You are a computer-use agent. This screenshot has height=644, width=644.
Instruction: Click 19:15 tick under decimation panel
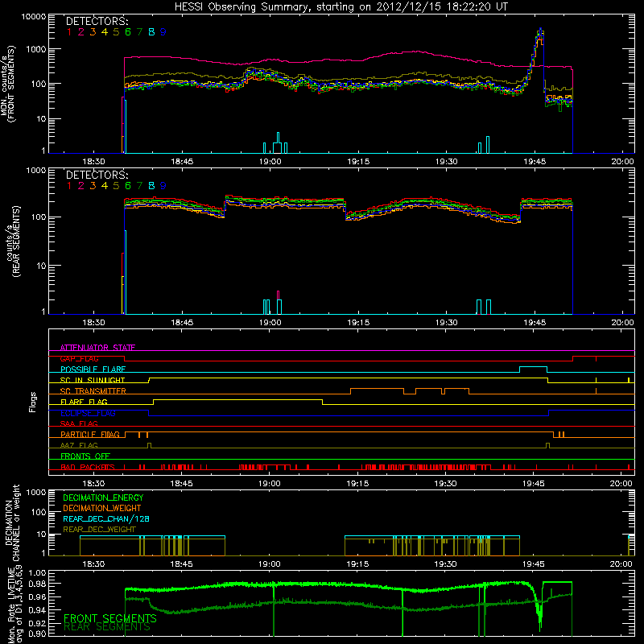pos(357,564)
